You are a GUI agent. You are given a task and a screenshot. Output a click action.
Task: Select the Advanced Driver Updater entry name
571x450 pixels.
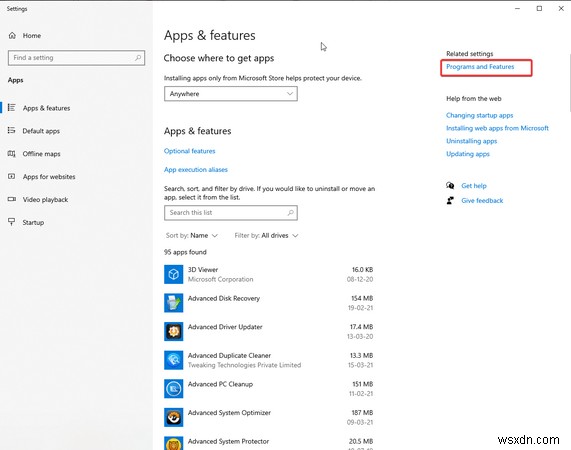(225, 327)
